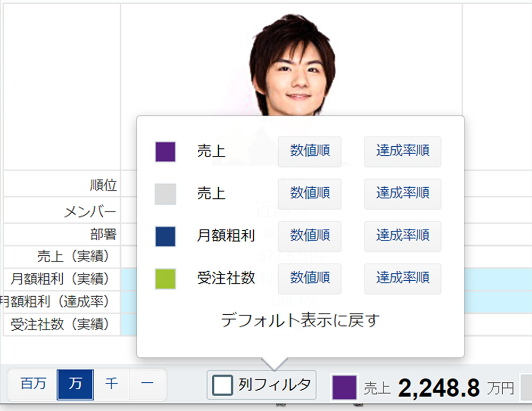Sort 月額粗利 by 数値順

point(310,236)
